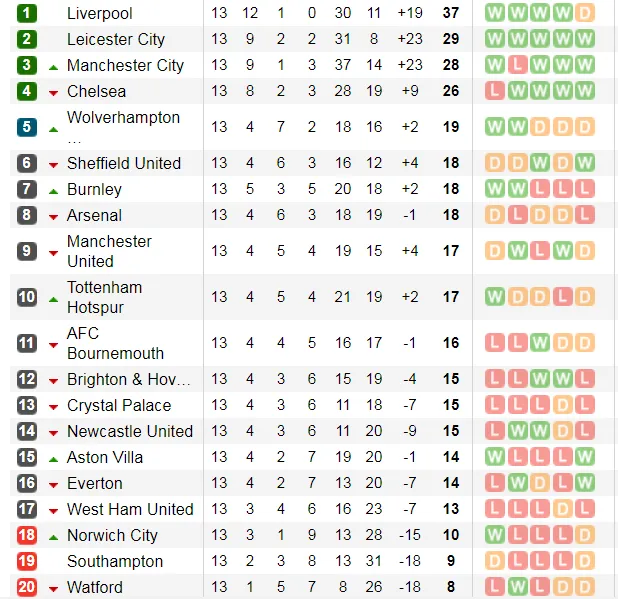Viewport: 618px width, 599px height.
Task: Open the Leicester City team page
Action: pos(116,39)
